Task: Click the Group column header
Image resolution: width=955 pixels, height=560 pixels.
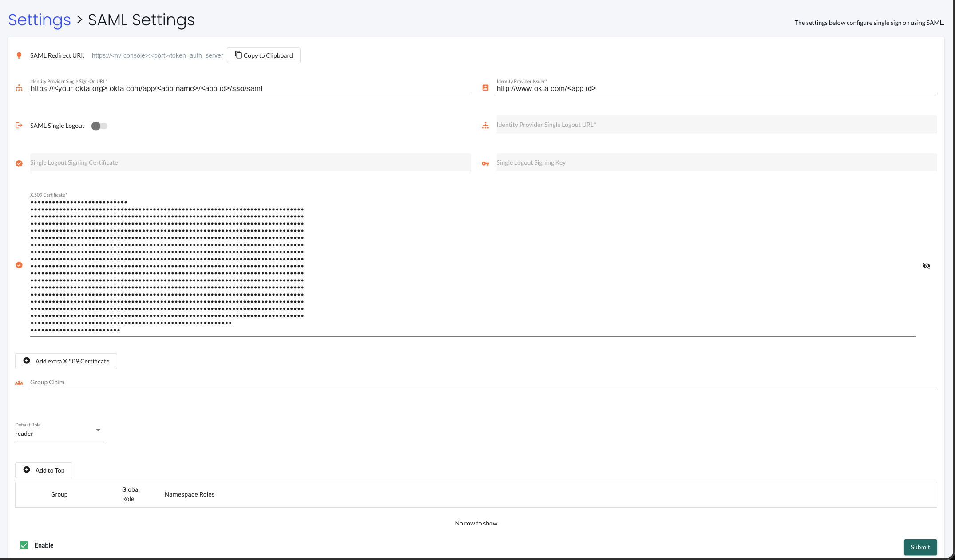Action: tap(59, 494)
